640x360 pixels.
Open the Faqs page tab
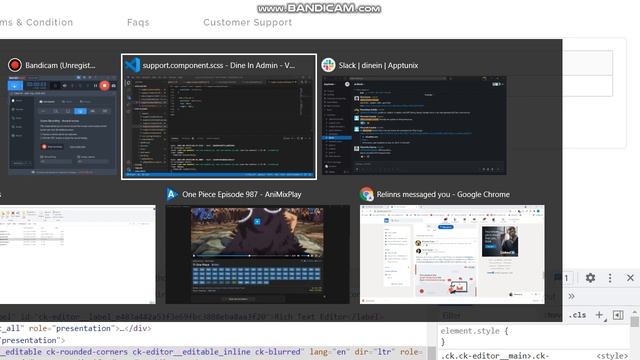(138, 22)
